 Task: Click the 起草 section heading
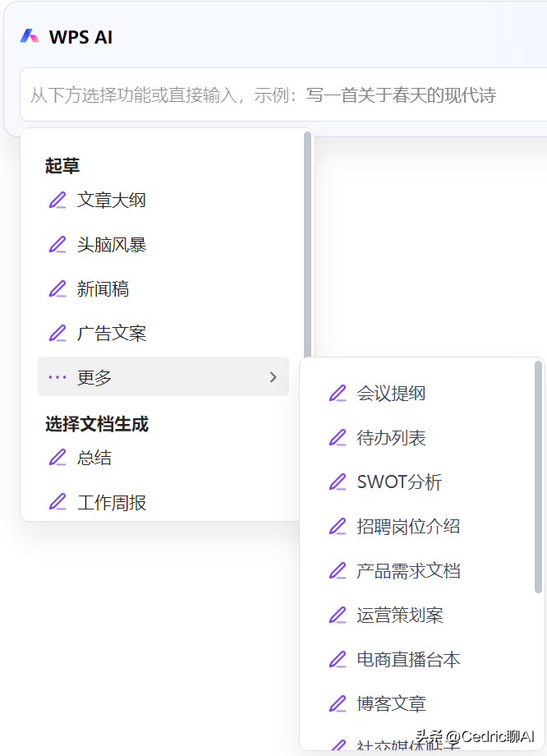pos(62,165)
